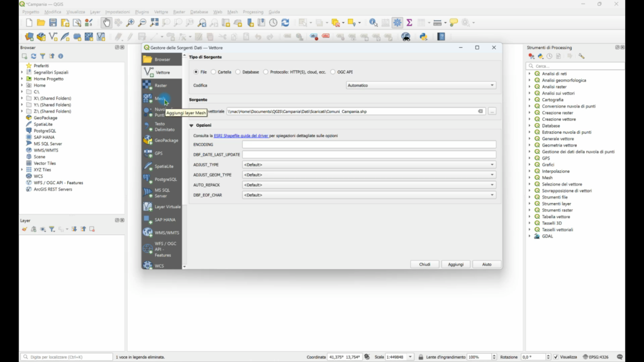Open the ADJUST_TYPE dropdown
This screenshot has width=644, height=362.
pos(369,165)
